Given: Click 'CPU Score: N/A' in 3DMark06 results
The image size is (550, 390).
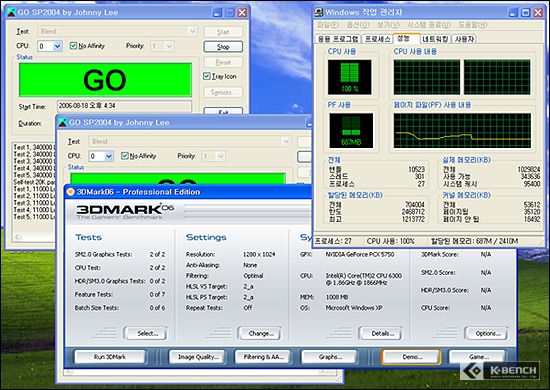Looking at the screenshot, I should pos(456,308).
